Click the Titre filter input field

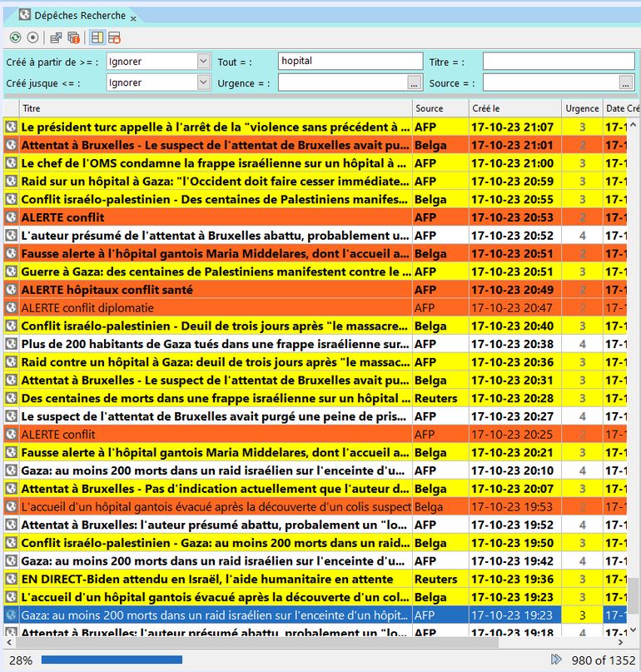[558, 62]
